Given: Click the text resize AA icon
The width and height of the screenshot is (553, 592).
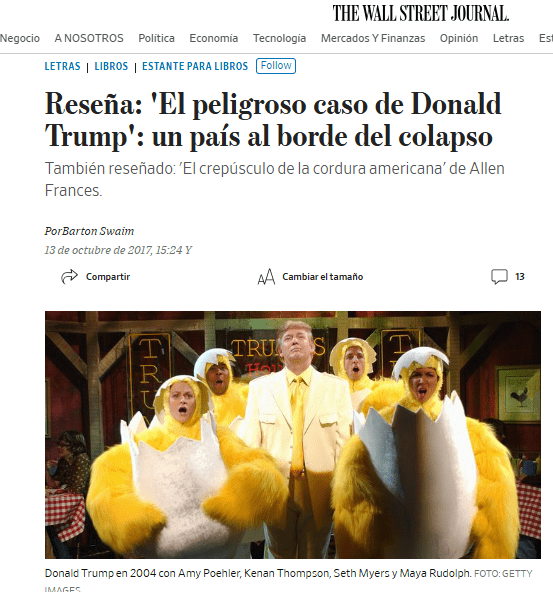Looking at the screenshot, I should (x=266, y=277).
